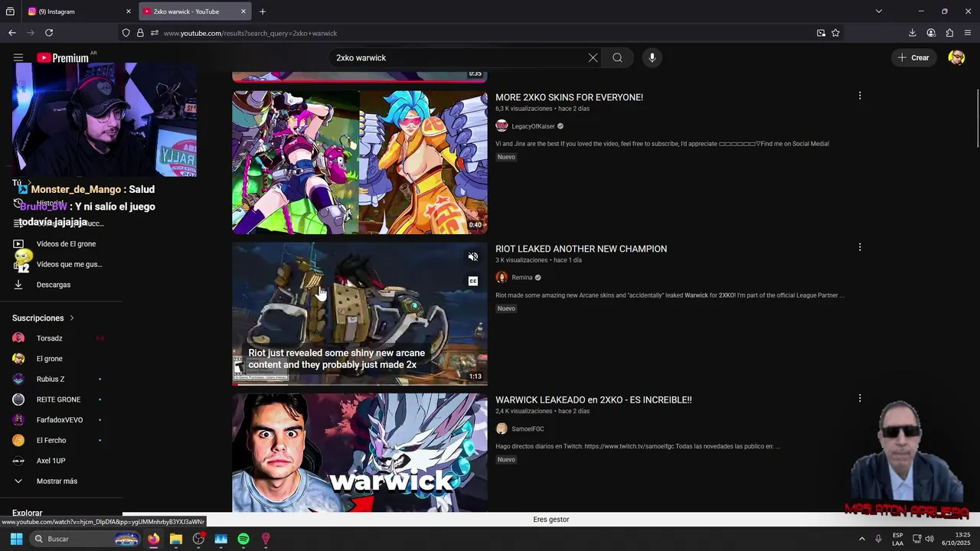Screen dimensions: 980x551
Task: Expand Suscripciones section arrow
Action: [x=72, y=318]
